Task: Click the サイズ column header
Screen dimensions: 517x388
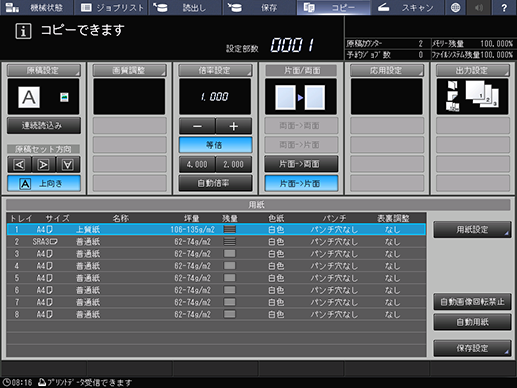Action: click(58, 218)
